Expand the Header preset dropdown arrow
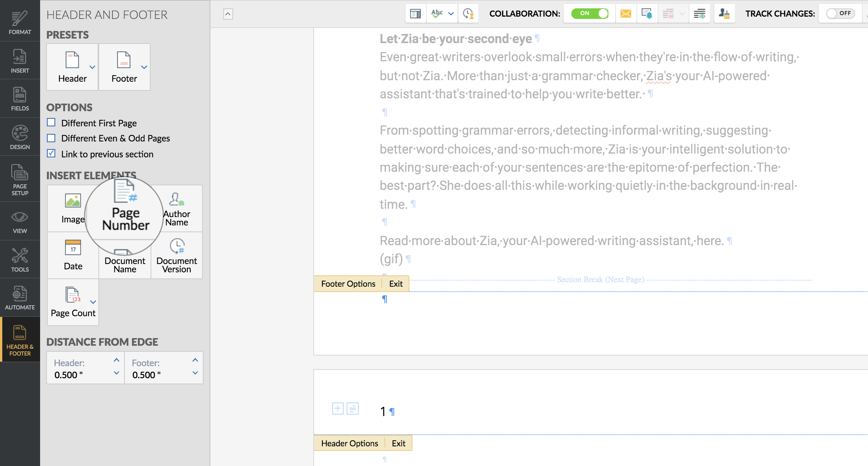Screen dimensions: 868x466 [92, 67]
